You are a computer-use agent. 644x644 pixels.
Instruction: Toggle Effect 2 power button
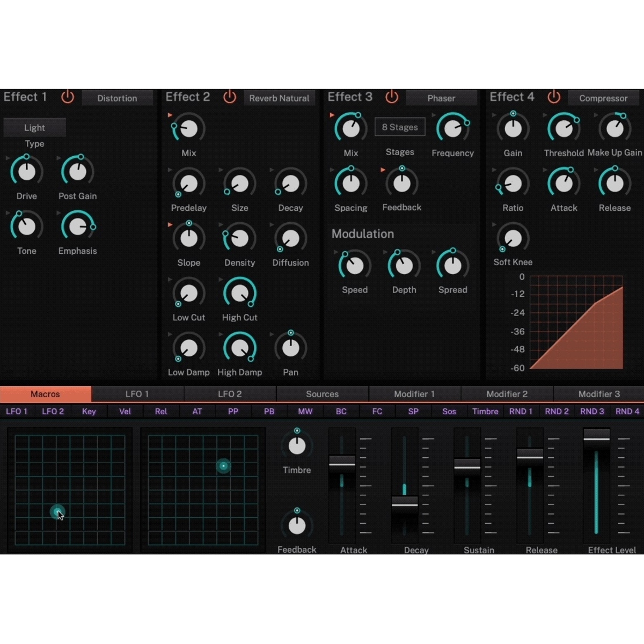click(x=230, y=97)
